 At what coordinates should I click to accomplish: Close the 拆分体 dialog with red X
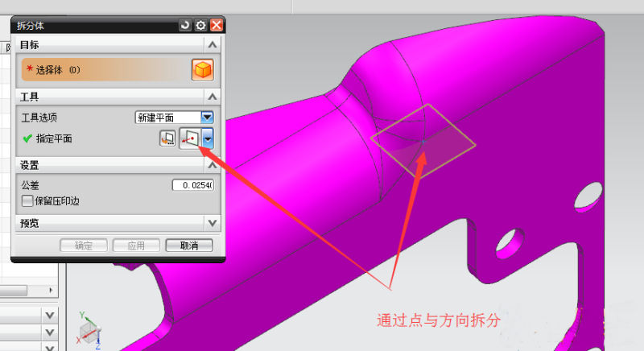click(x=215, y=26)
